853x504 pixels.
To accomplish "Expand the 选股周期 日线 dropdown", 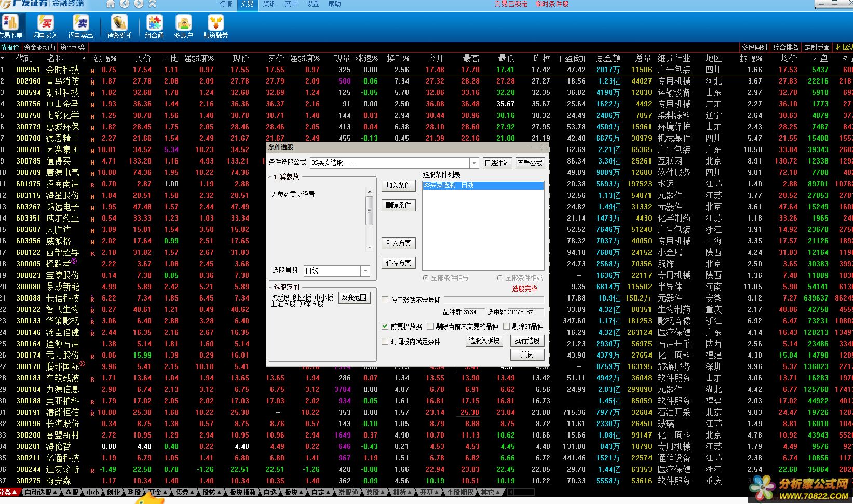I will [x=365, y=271].
